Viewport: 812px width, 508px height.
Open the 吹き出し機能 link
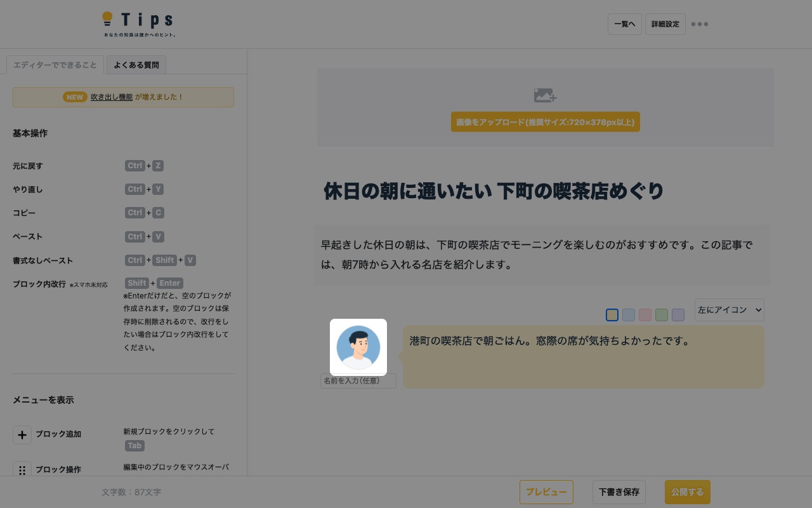click(x=112, y=97)
